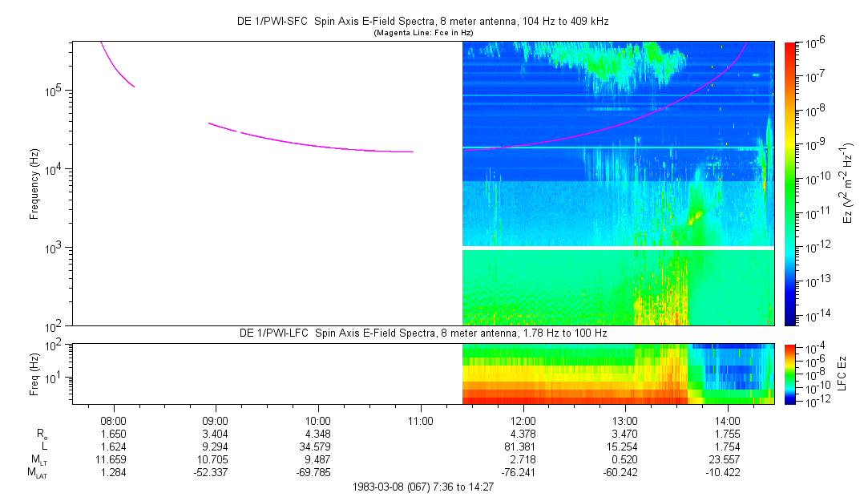Select the 12:00 time tick label
The image size is (868, 497).
pos(523,420)
